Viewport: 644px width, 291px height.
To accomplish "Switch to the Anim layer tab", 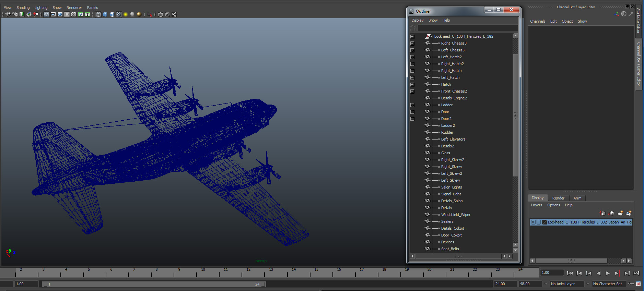I will 577,198.
